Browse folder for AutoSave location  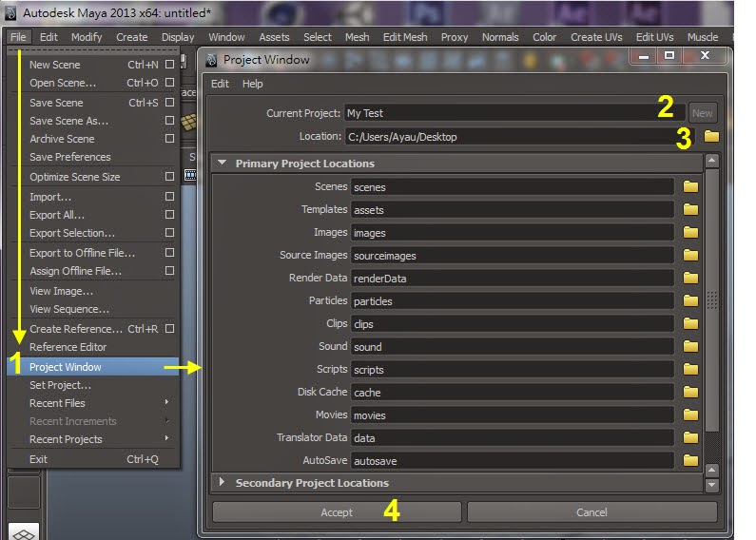click(x=690, y=460)
